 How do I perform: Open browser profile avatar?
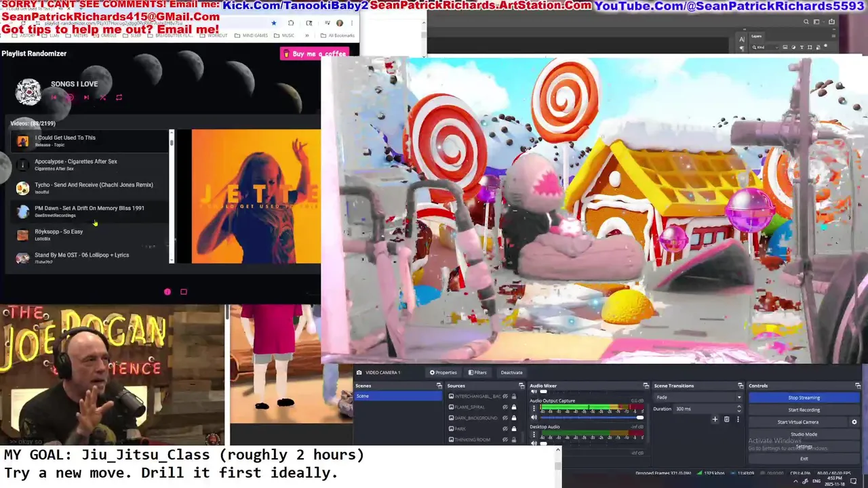(x=340, y=23)
